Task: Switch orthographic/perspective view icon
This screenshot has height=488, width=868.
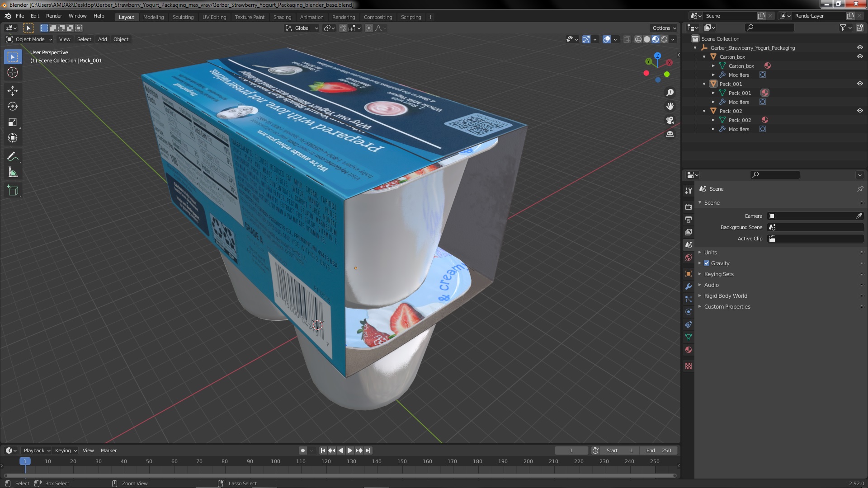Action: (670, 134)
